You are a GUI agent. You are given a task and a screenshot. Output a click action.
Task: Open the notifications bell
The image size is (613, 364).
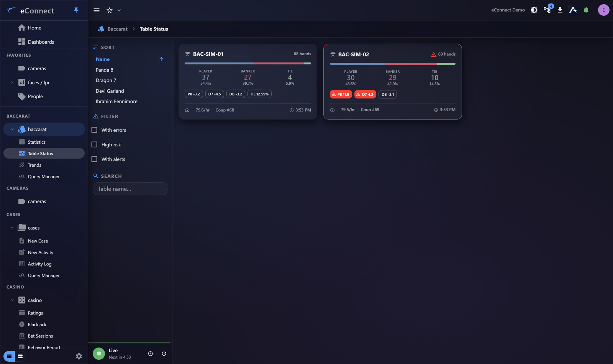coord(586,10)
